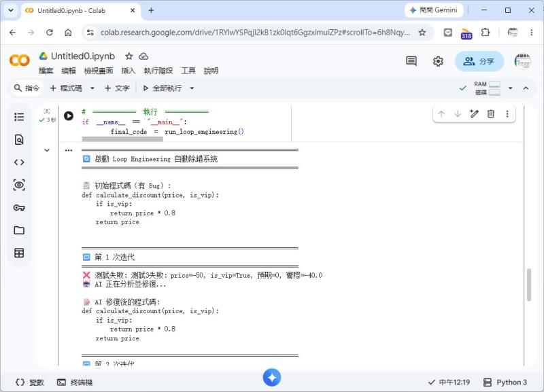Image resolution: width=544 pixels, height=392 pixels.
Task: Click the address bar URL
Action: [x=255, y=33]
